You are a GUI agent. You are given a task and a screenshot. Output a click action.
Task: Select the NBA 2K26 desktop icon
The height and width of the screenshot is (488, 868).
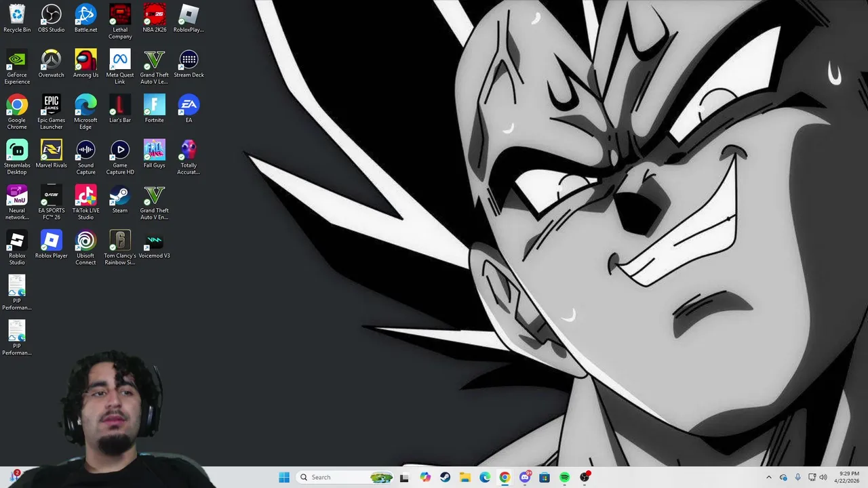[x=155, y=18]
